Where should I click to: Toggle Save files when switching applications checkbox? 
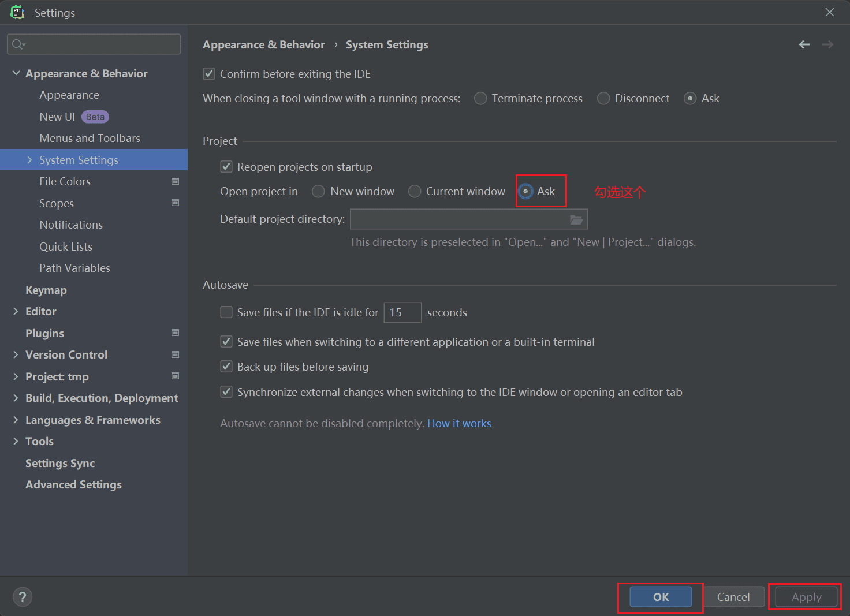226,342
